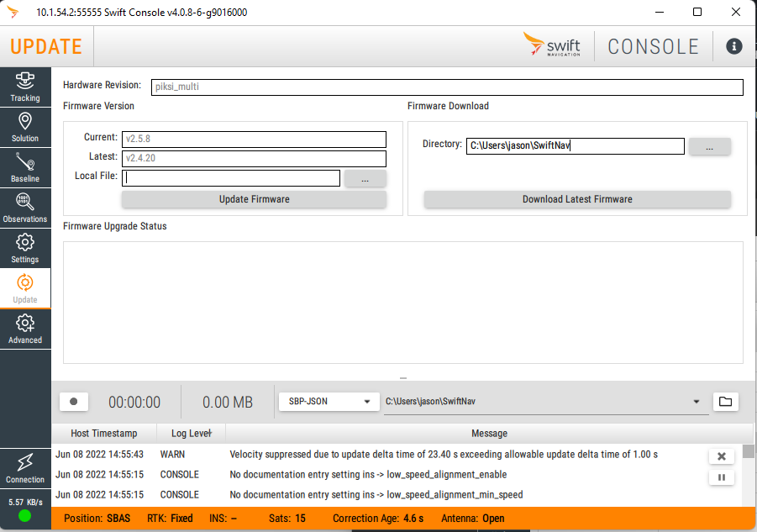This screenshot has height=532, width=757.
Task: Click the green connection status indicator
Action: [24, 516]
